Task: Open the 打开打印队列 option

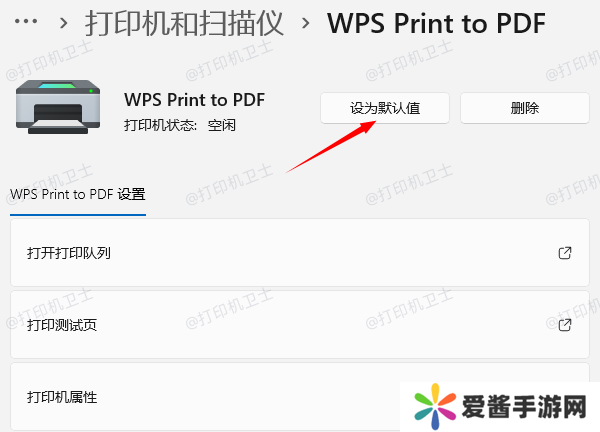Action: [x=300, y=253]
